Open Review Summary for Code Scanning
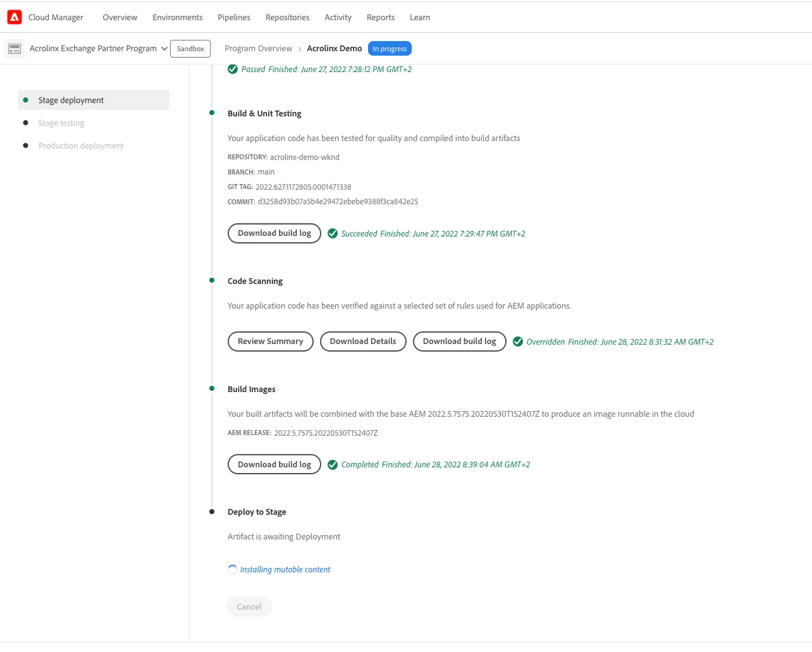Viewport: 812px width, 652px height. click(271, 341)
